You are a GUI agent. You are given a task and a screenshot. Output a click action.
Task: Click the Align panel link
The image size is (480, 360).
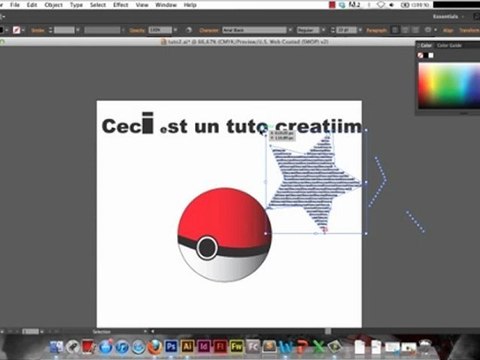[448, 30]
